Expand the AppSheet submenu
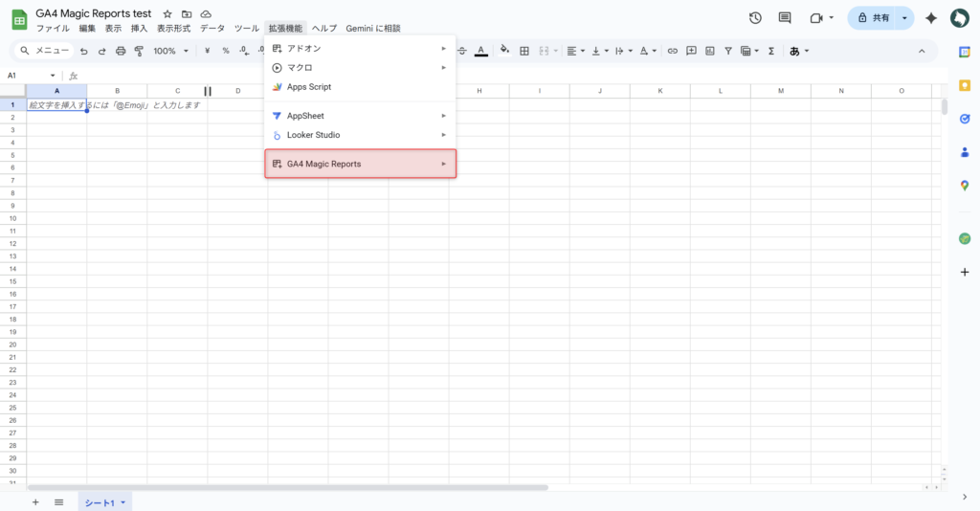The image size is (980, 511). point(360,116)
